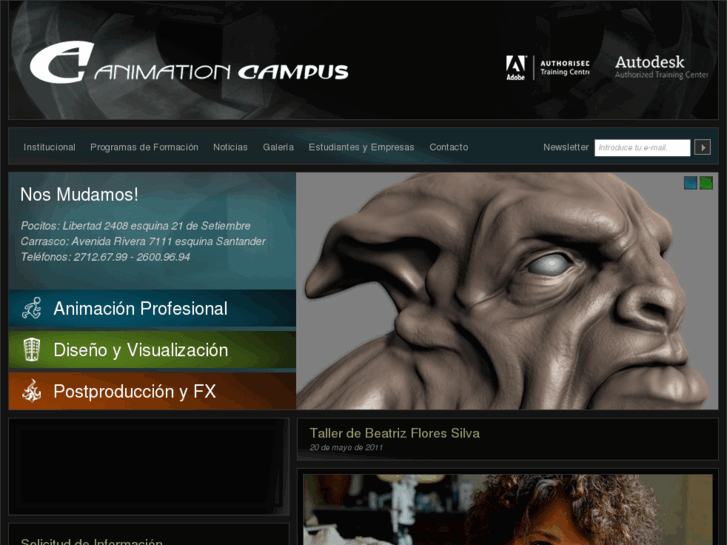This screenshot has width=727, height=545.
Task: Open the Institucional menu
Action: (x=49, y=147)
